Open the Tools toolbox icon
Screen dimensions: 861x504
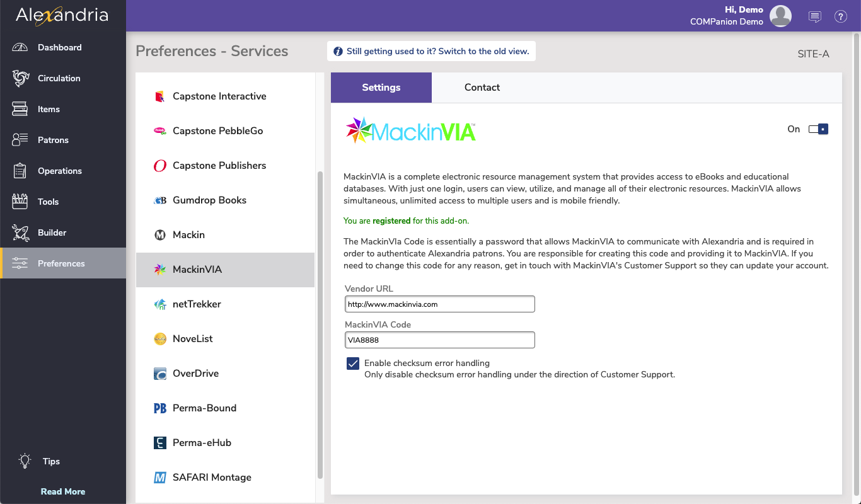pos(20,202)
